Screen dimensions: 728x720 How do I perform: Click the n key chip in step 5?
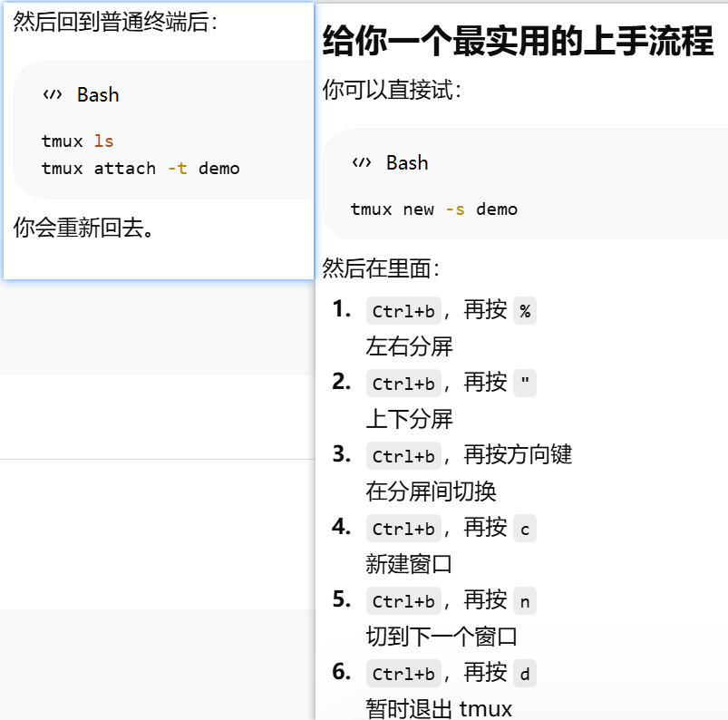tap(525, 600)
